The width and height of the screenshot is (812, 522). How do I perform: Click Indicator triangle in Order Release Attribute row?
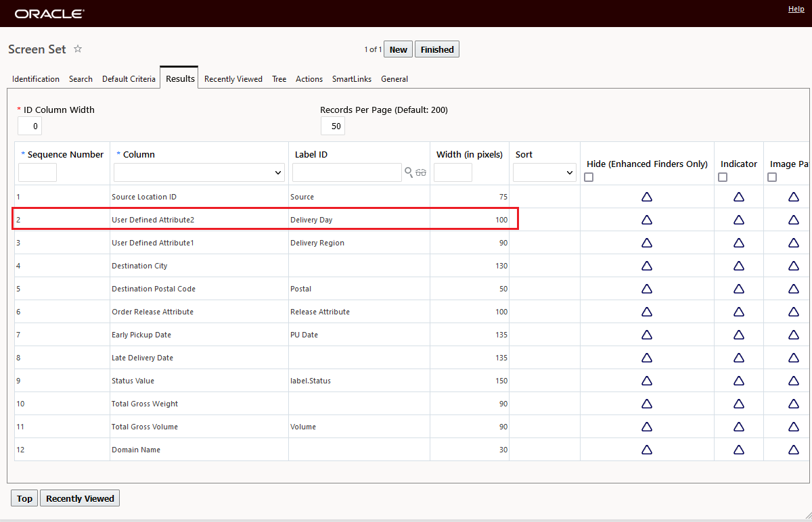coord(739,312)
